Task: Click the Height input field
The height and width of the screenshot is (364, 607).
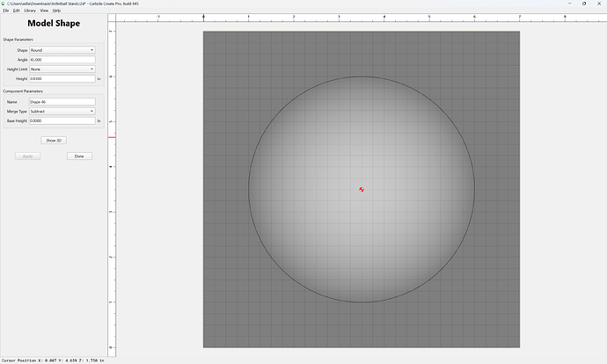Action: click(62, 78)
